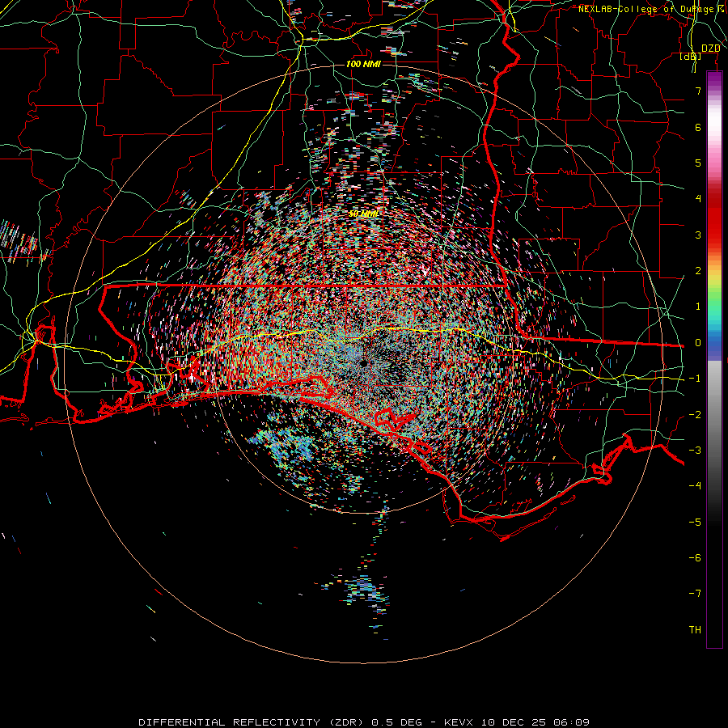The image size is (728, 728).
Task: Click the 0 value on the color scale
Action: pyautogui.click(x=698, y=343)
